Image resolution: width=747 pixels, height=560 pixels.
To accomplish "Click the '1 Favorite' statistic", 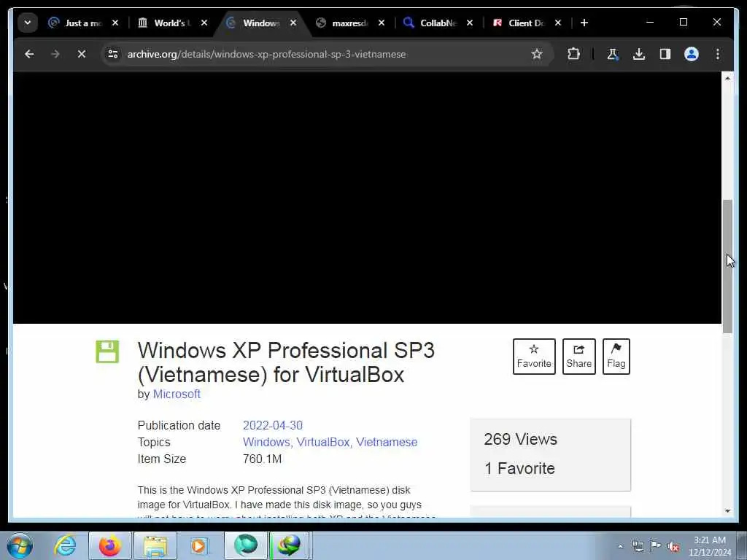I will coord(519,469).
